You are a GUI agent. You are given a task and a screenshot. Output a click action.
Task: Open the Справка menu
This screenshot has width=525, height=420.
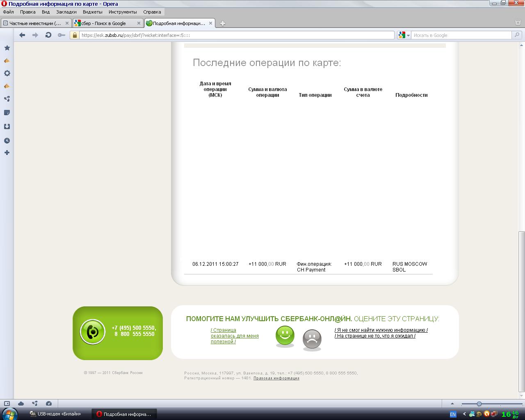[152, 12]
